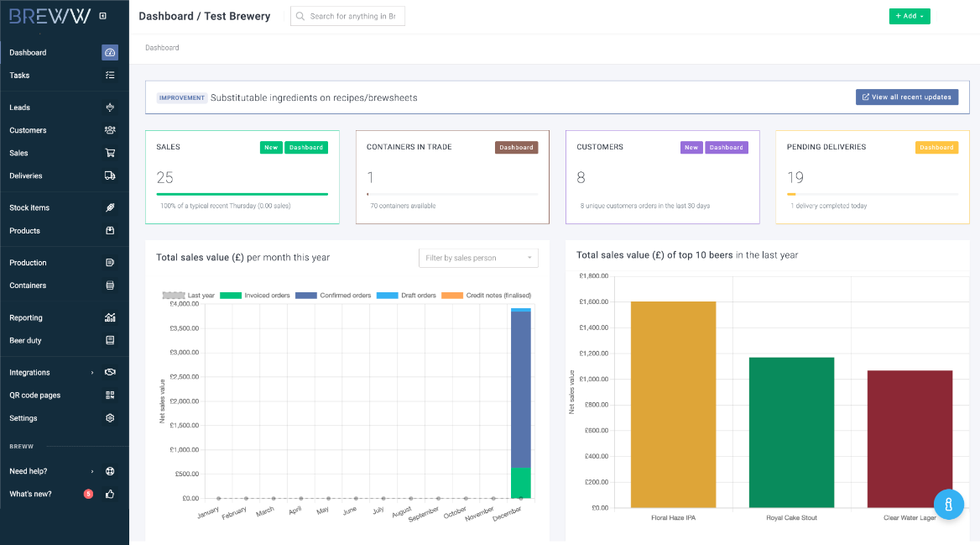The image size is (980, 545).
Task: Open the Pending Deliveries Dashboard badge
Action: tap(936, 147)
